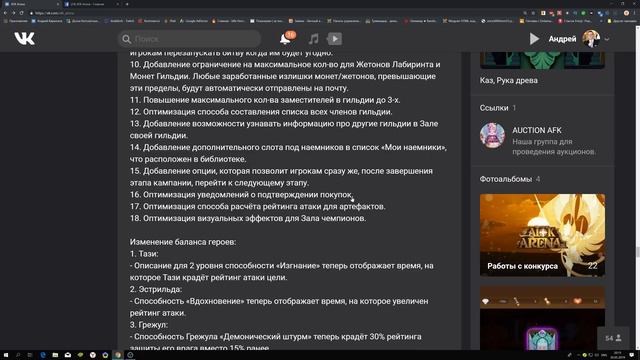640x360 pixels.
Task: Click the text '3. Грежул:'
Action: click(x=149, y=325)
